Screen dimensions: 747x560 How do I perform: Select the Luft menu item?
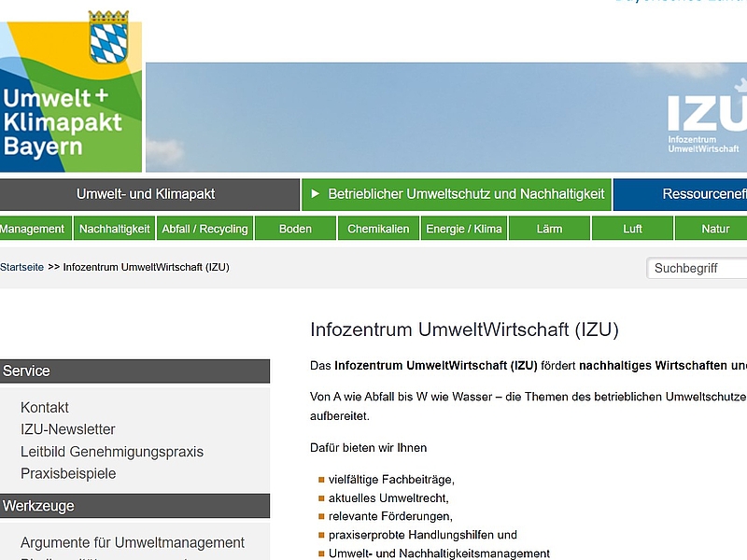pos(633,229)
